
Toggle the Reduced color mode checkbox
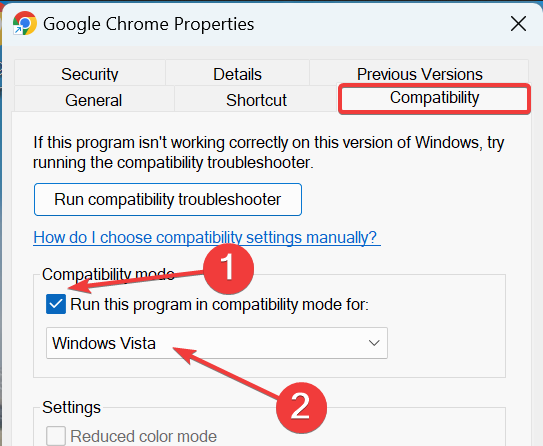coord(56,436)
